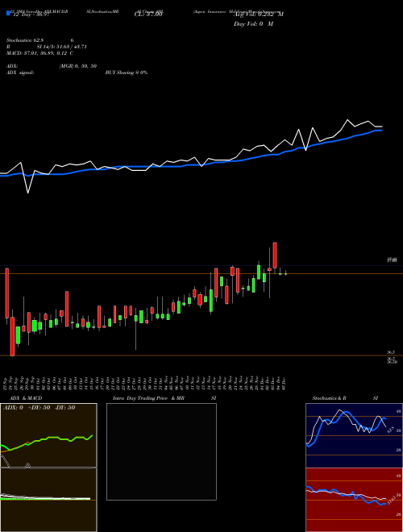Click the tall red candlestick at the chart peak
The image size is (403, 532).
[x=275, y=256]
